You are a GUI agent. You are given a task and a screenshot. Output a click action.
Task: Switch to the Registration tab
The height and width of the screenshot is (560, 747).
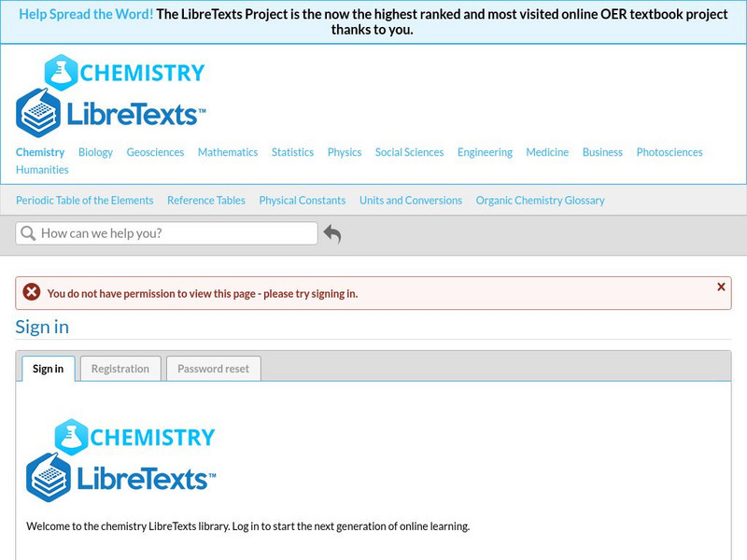[120, 368]
